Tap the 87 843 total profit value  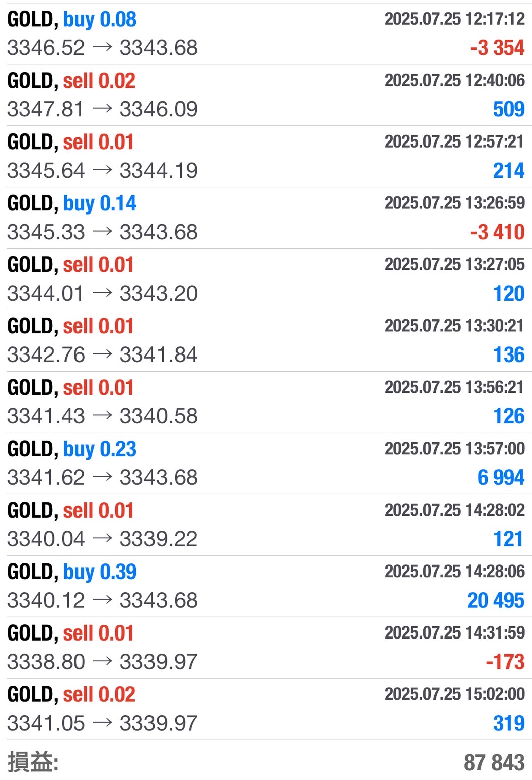(494, 762)
